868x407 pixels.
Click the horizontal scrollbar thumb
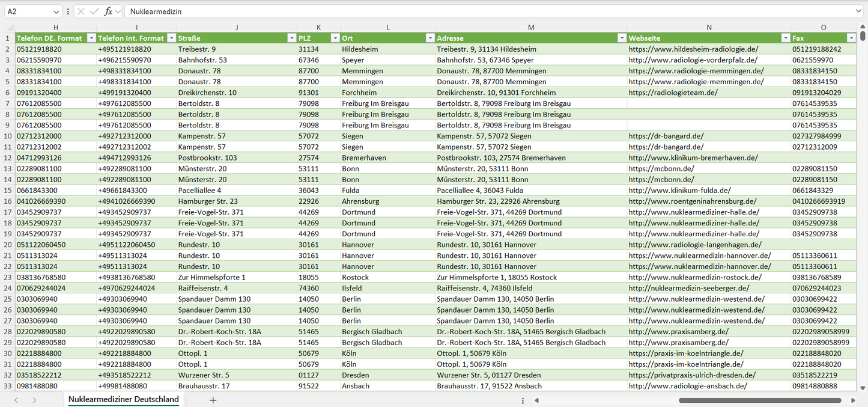759,400
